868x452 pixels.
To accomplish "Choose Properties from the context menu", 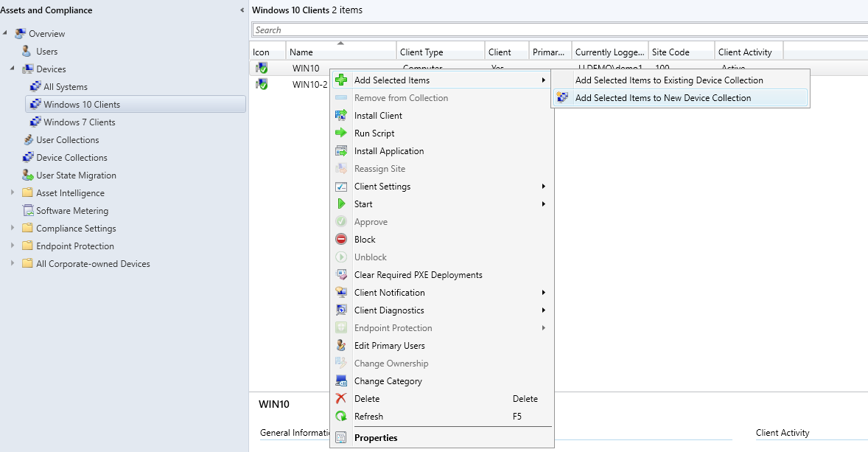I will (442, 437).
